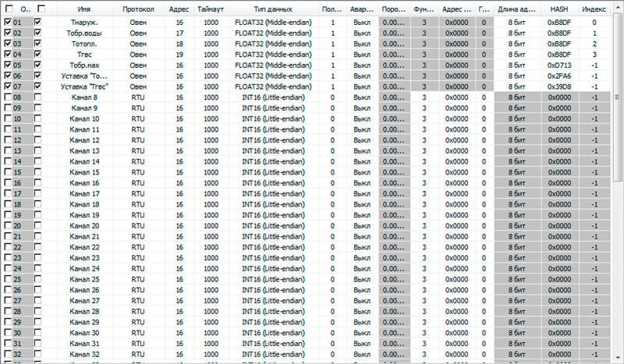Select the name cell Канал 13
This screenshot has height=364, width=624.
[x=84, y=150]
